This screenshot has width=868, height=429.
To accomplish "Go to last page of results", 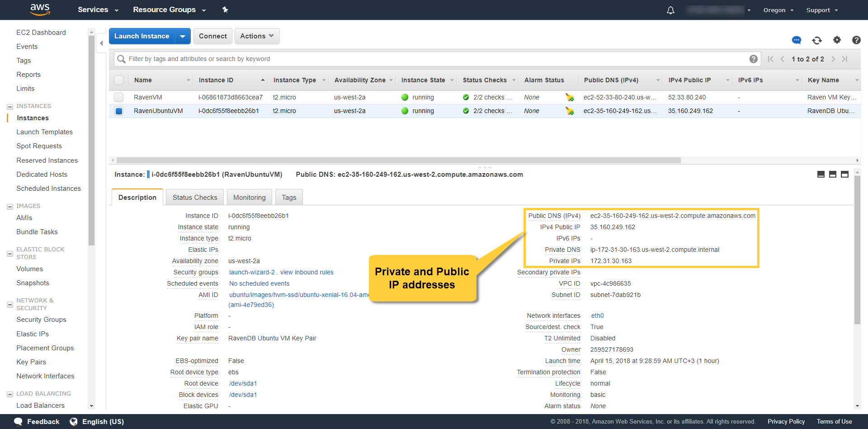I will [x=844, y=59].
